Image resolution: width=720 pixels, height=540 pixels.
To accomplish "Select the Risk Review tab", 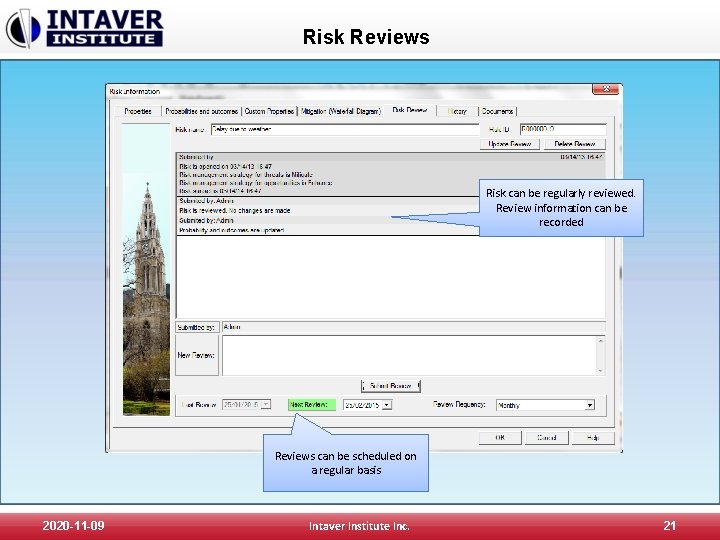I will [x=410, y=110].
